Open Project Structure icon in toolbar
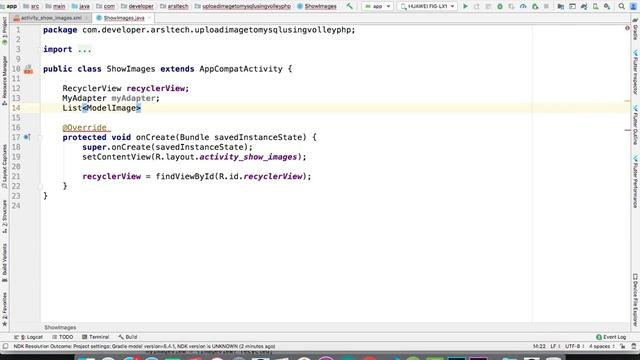Image resolution: width=640 pixels, height=360 pixels. [x=560, y=6]
